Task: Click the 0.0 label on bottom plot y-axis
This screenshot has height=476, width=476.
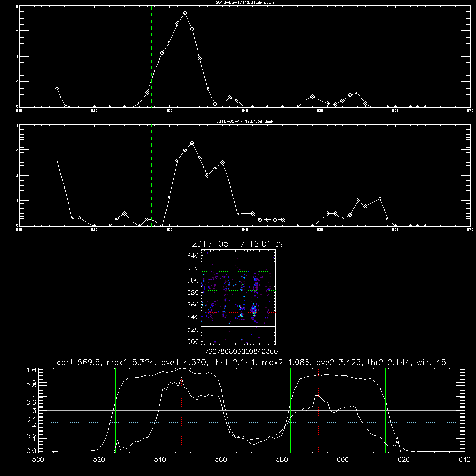Action: click(x=31, y=451)
